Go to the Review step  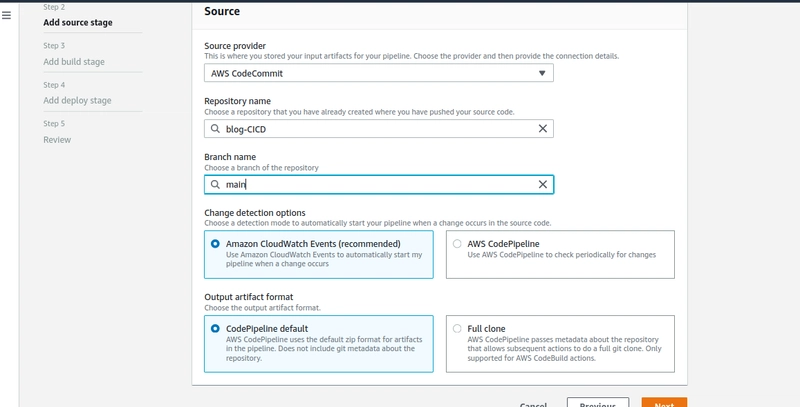click(57, 139)
